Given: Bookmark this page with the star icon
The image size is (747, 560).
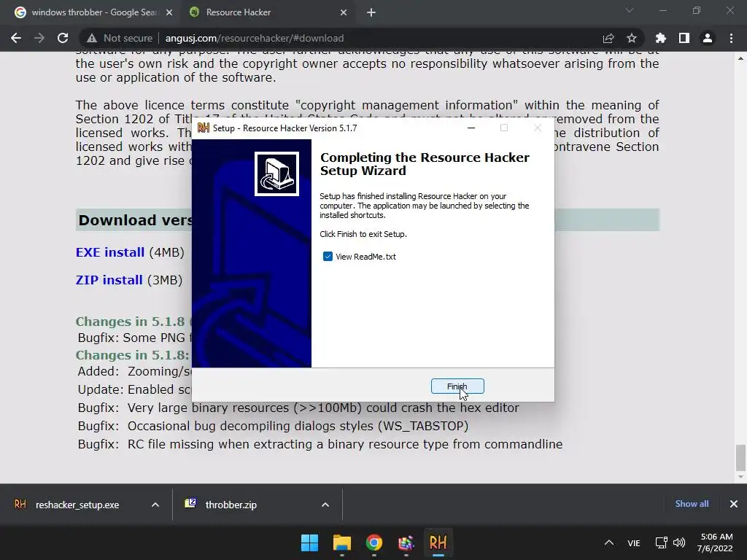Looking at the screenshot, I should point(632,38).
